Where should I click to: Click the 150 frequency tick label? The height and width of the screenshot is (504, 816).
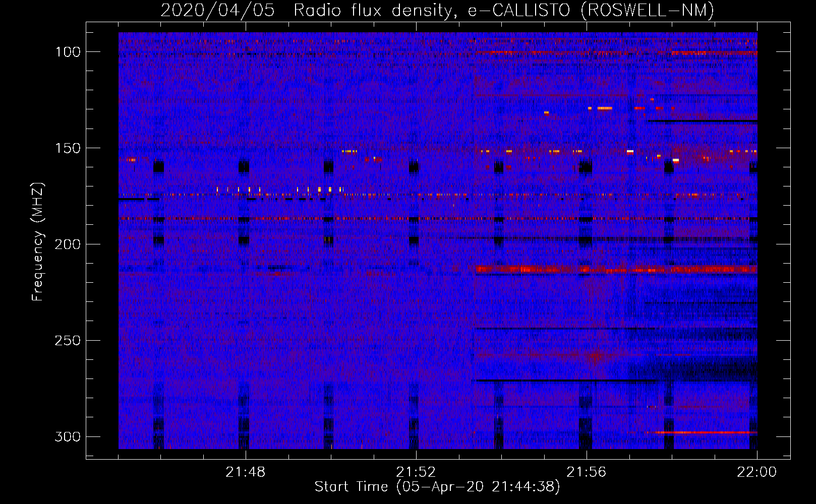click(68, 148)
